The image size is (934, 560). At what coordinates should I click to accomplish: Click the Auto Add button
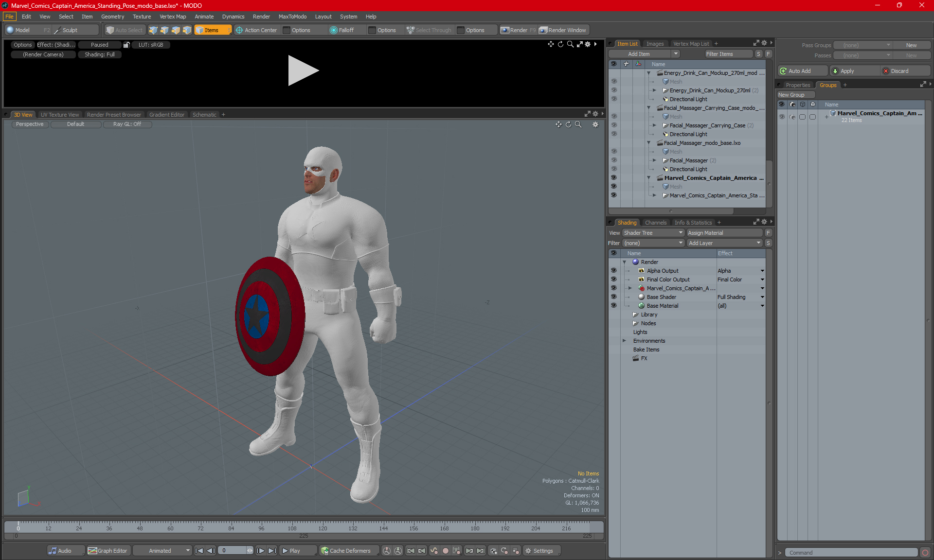point(802,71)
